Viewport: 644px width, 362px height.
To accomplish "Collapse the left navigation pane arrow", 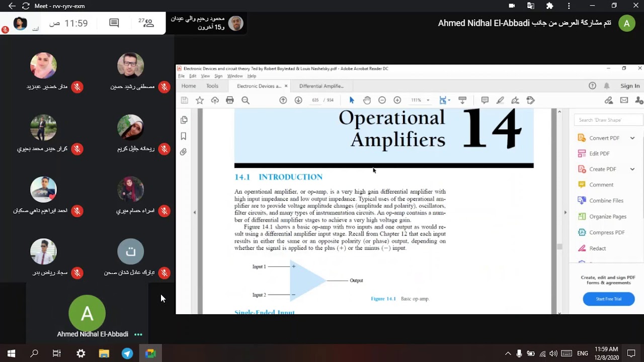I will pos(195,212).
